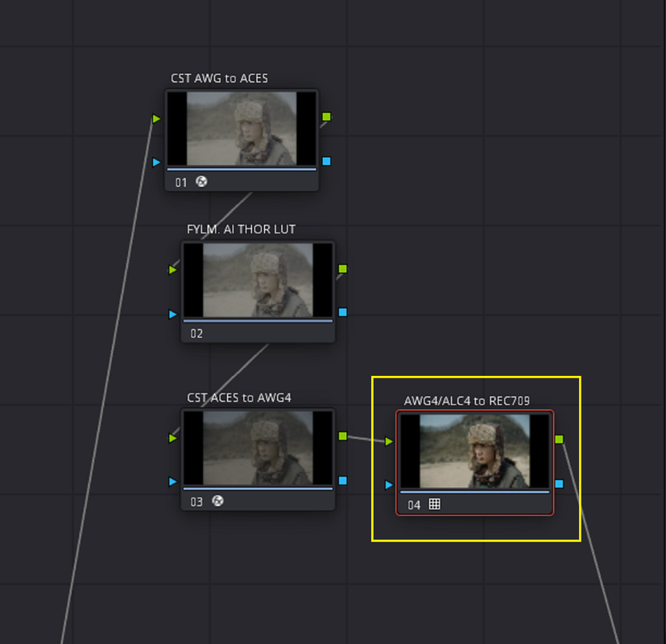Viewport: 666px width, 644px height.
Task: Click node 02 green RGB output square
Action: (x=343, y=269)
